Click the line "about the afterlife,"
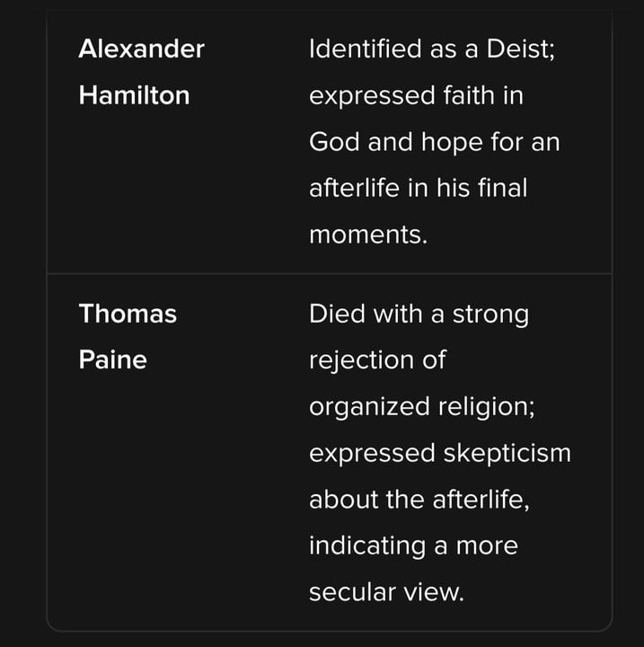644x647 pixels. click(x=419, y=500)
